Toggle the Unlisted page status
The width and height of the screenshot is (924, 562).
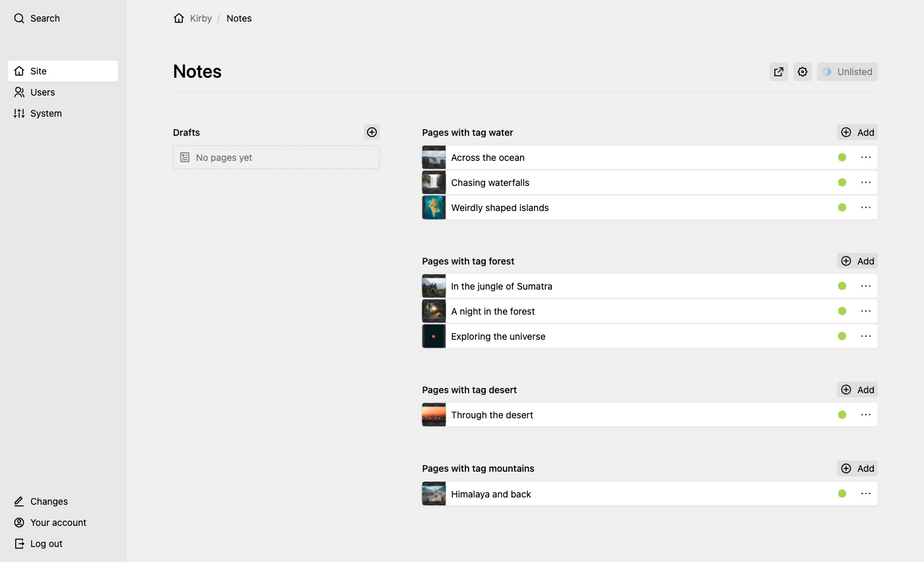tap(847, 72)
